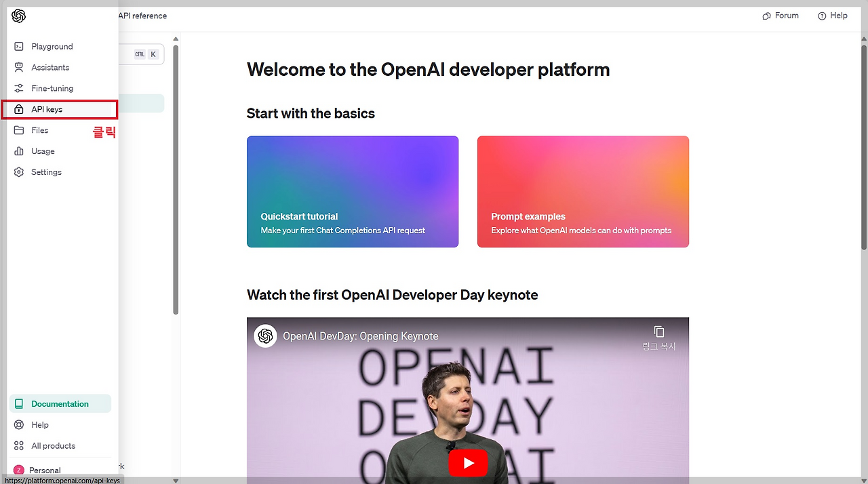
Task: Open Fine-tuning via its sliders icon
Action: click(19, 89)
